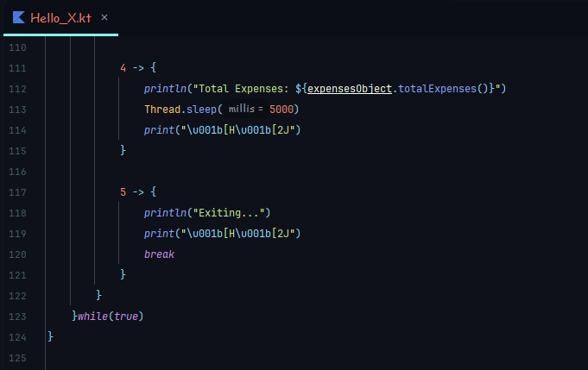Click line number 121 in gutter

point(17,275)
